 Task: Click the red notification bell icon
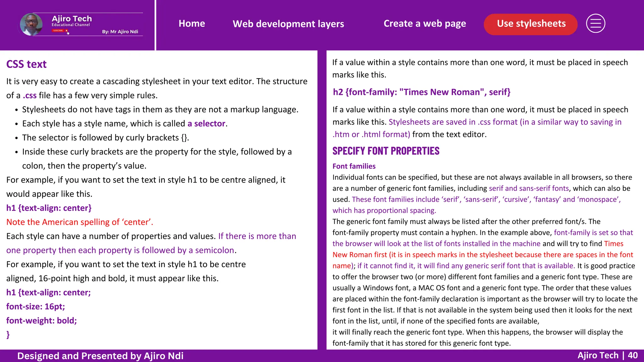(x=66, y=30)
